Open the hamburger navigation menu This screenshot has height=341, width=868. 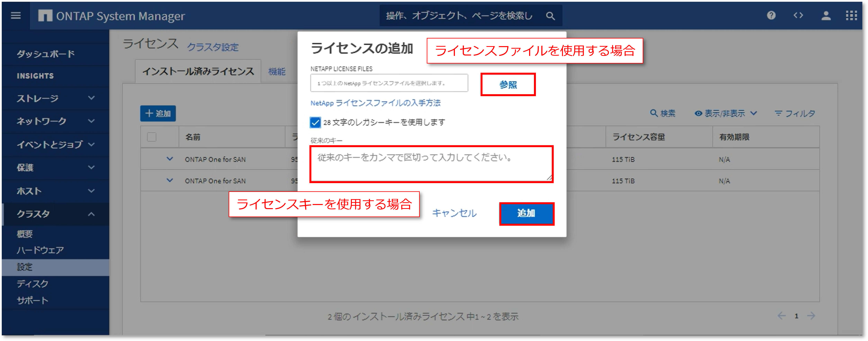tap(15, 15)
